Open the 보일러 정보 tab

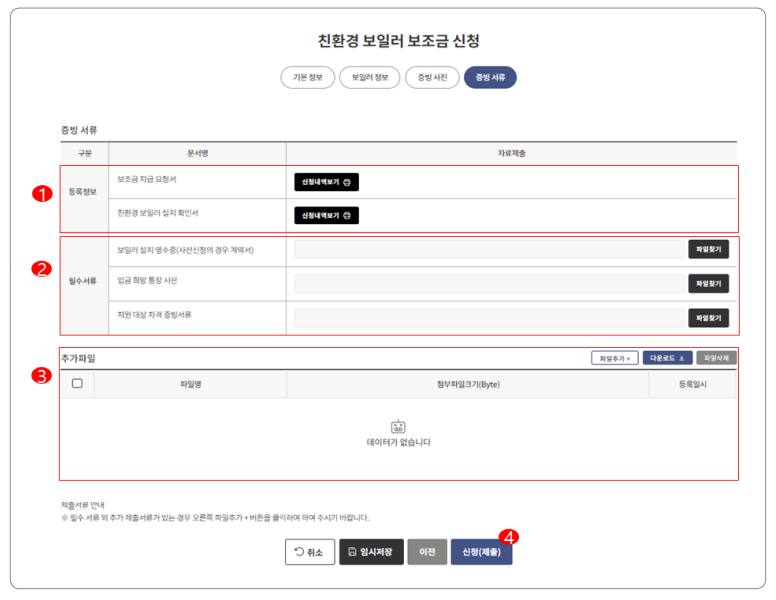point(370,77)
